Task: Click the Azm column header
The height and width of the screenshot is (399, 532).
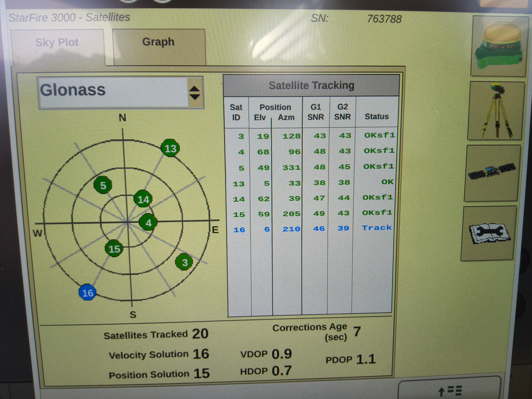Action: coord(286,117)
